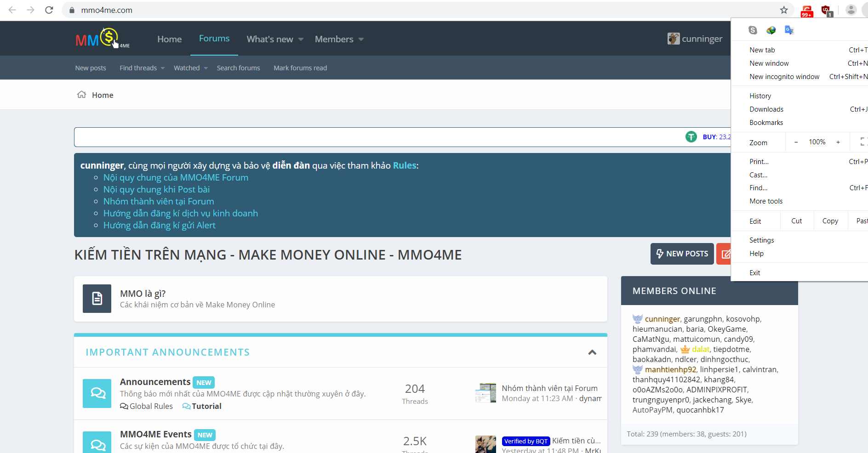868x453 pixels.
Task: Click the Tether coin icon in ticker
Action: click(x=691, y=137)
